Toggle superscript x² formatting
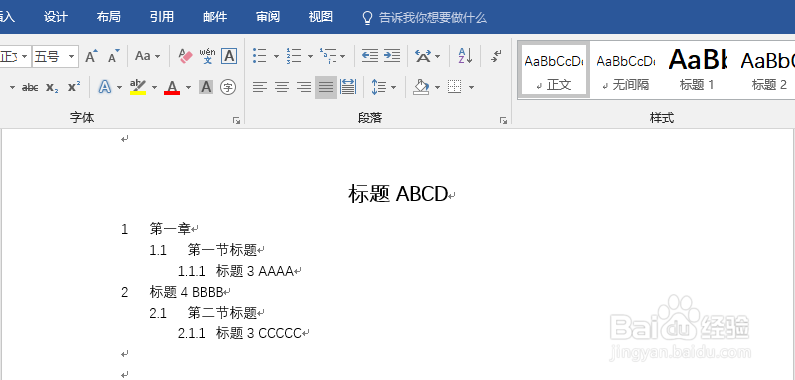This screenshot has width=795, height=380. pyautogui.click(x=74, y=87)
